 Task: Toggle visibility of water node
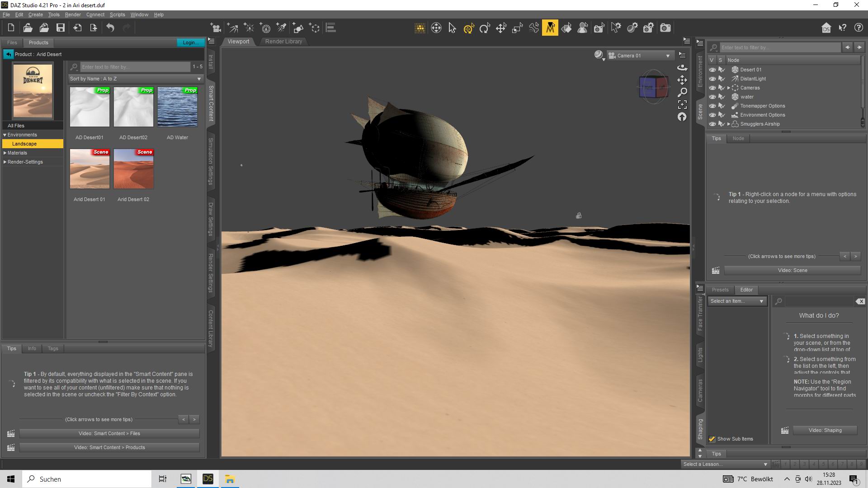712,97
